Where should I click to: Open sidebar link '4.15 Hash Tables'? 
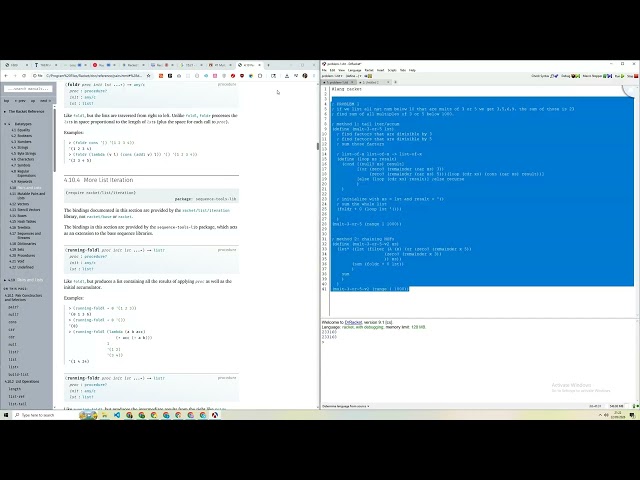click(23, 222)
